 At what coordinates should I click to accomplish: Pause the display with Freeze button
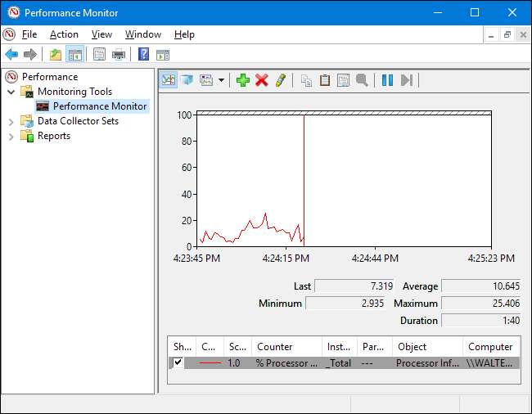coord(387,80)
